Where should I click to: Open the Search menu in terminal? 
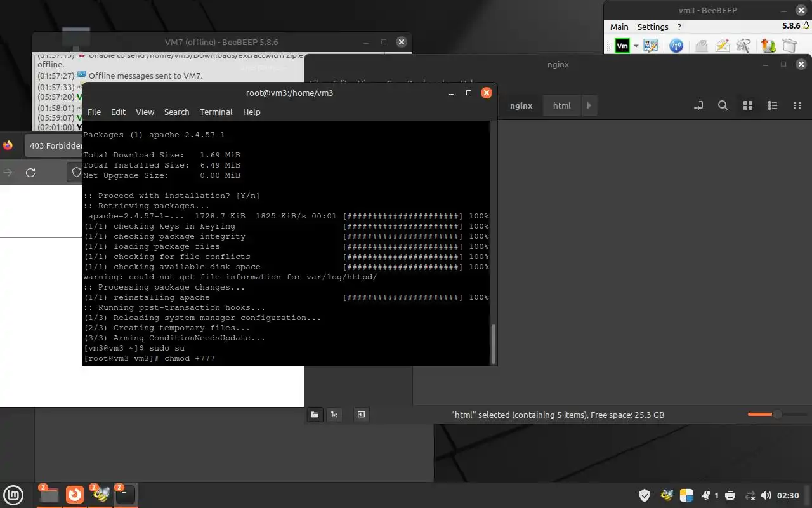[176, 112]
